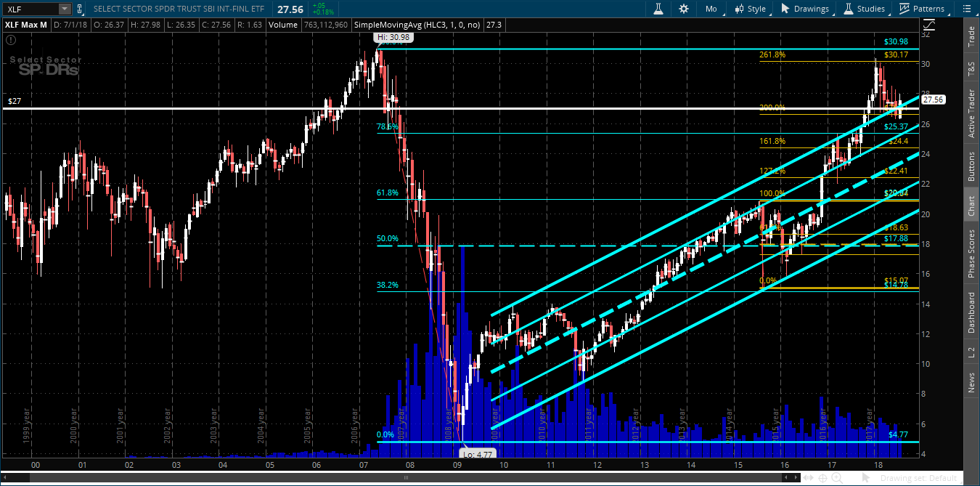Open the Trade side tab
Screen dimensions: 980x486
coord(971,37)
